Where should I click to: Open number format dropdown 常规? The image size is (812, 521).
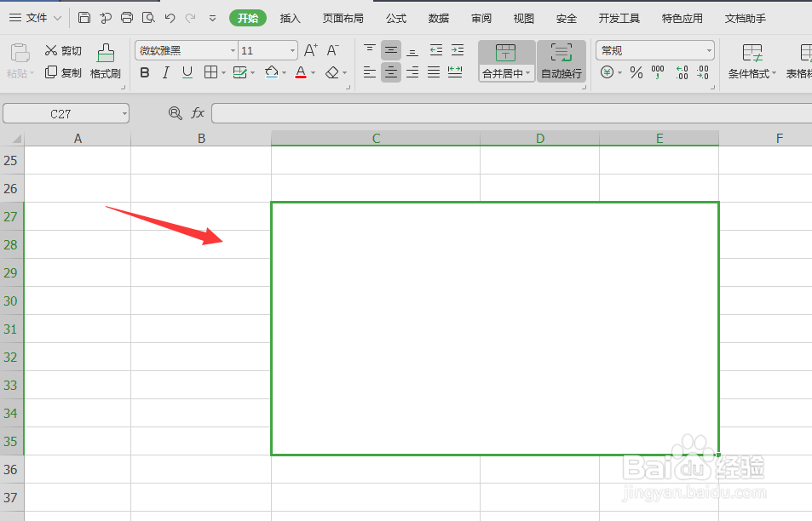tap(709, 51)
